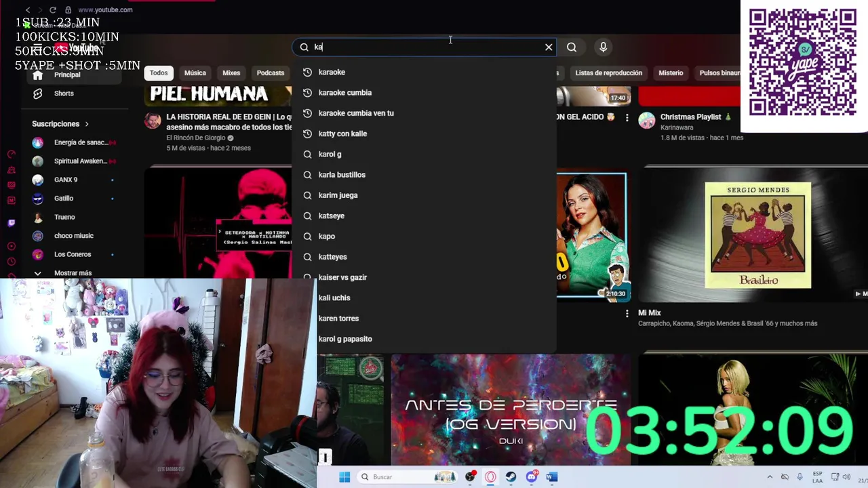Screen dimensions: 868x488
Task: Choose 'karla bustillos' suggestion
Action: pos(424,175)
